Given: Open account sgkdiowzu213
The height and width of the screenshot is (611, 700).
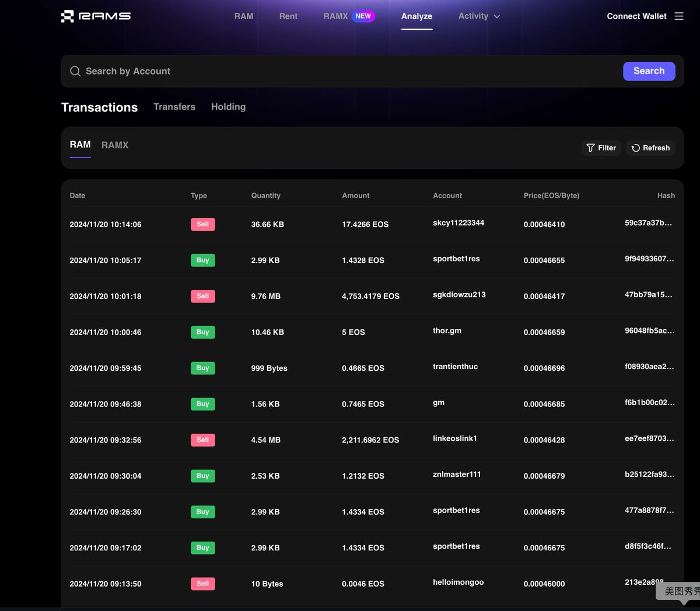Looking at the screenshot, I should (459, 294).
